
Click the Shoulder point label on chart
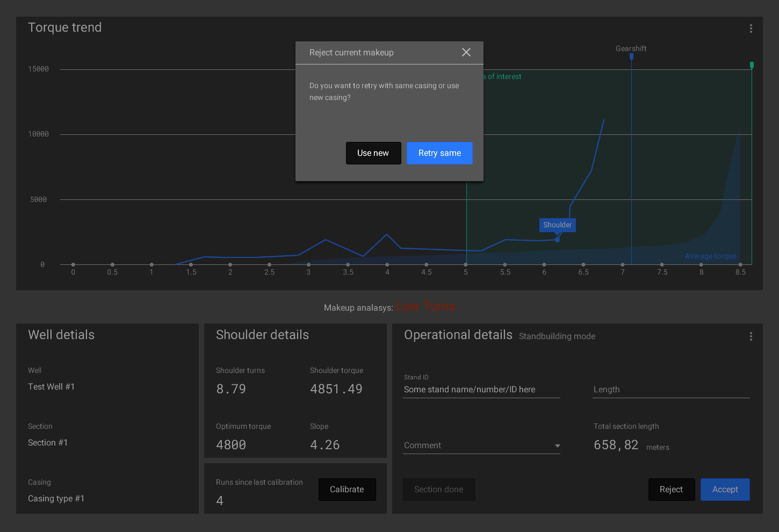(x=558, y=225)
